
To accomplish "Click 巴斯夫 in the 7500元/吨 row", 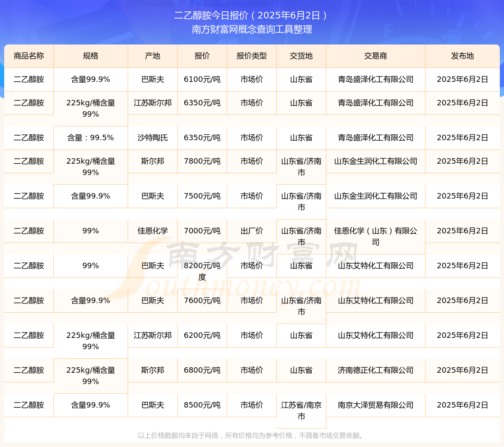I will click(153, 196).
